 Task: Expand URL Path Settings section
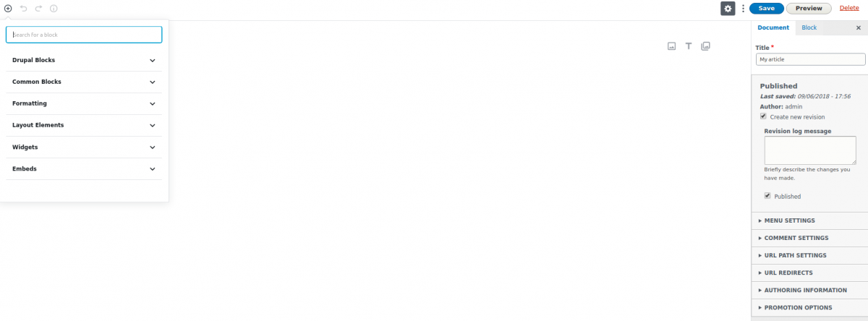809,255
